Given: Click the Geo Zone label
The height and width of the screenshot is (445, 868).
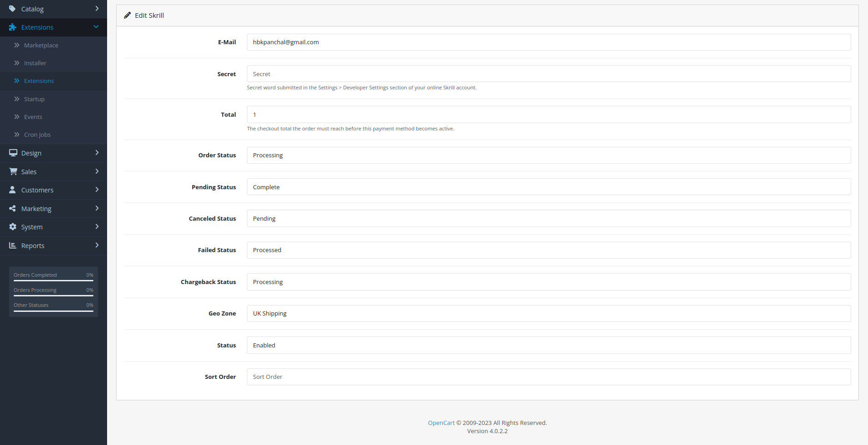Looking at the screenshot, I should 222,313.
